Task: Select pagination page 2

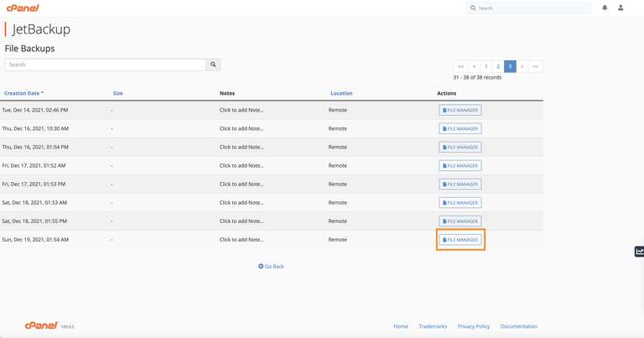Action: pos(498,66)
